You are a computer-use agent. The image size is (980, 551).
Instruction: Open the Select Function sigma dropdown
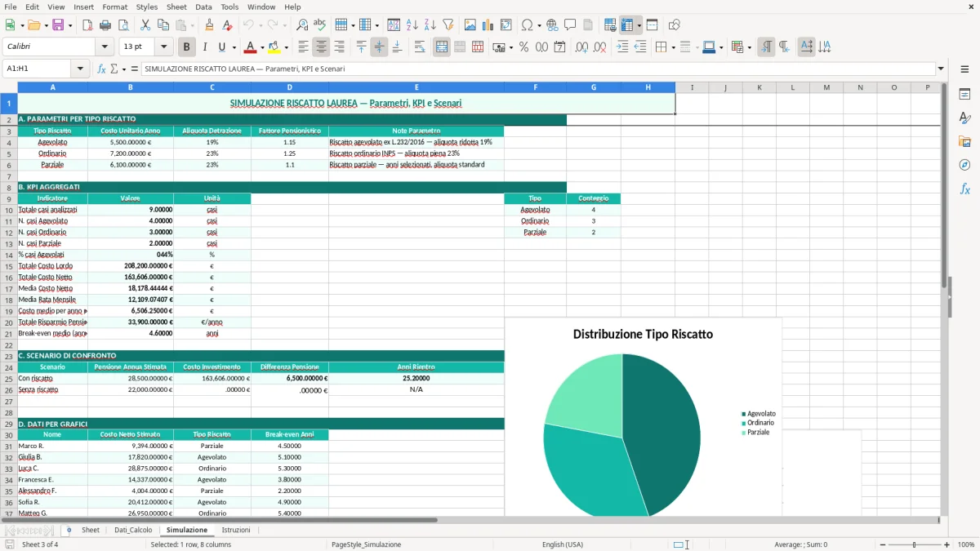[123, 69]
